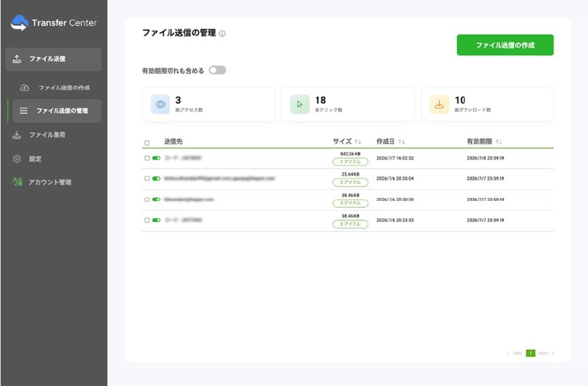Viewport: 588px width, 386px height.
Task: Click the cloud icon beside ファイル送信の作成
Action: coord(25,87)
